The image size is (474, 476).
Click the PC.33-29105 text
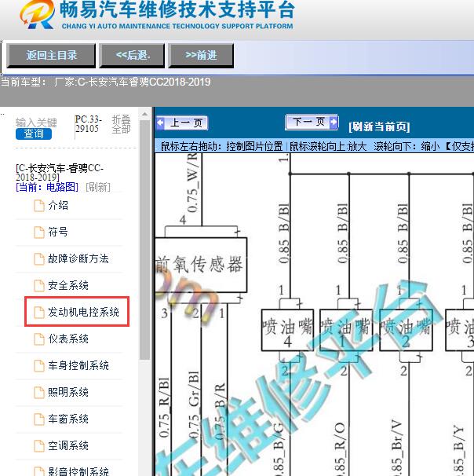88,124
